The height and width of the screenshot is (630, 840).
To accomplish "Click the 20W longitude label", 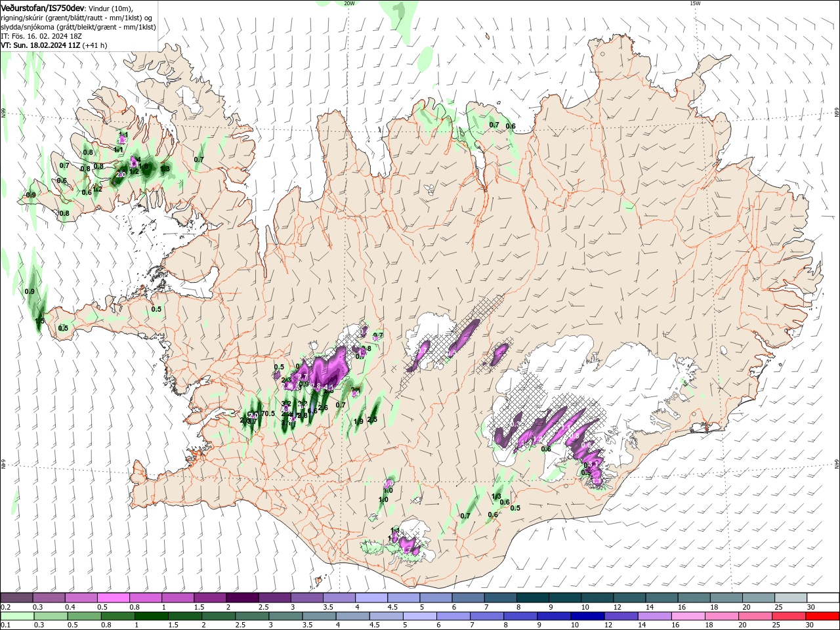I will tap(349, 3).
